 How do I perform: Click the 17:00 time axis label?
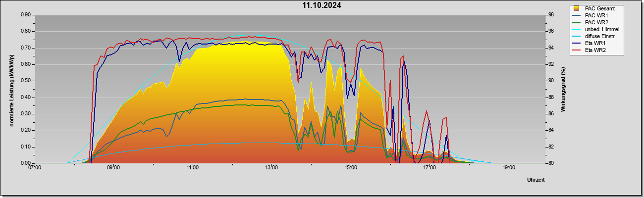click(x=429, y=168)
